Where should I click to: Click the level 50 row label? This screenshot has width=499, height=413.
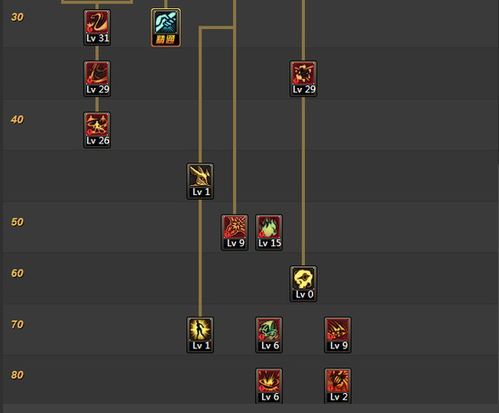17,222
